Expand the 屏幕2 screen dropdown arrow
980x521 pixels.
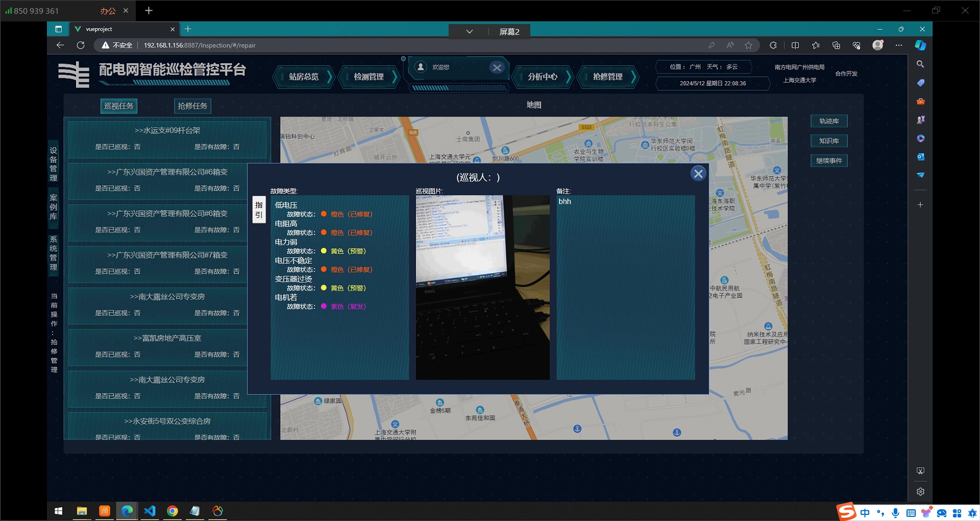[x=469, y=32]
